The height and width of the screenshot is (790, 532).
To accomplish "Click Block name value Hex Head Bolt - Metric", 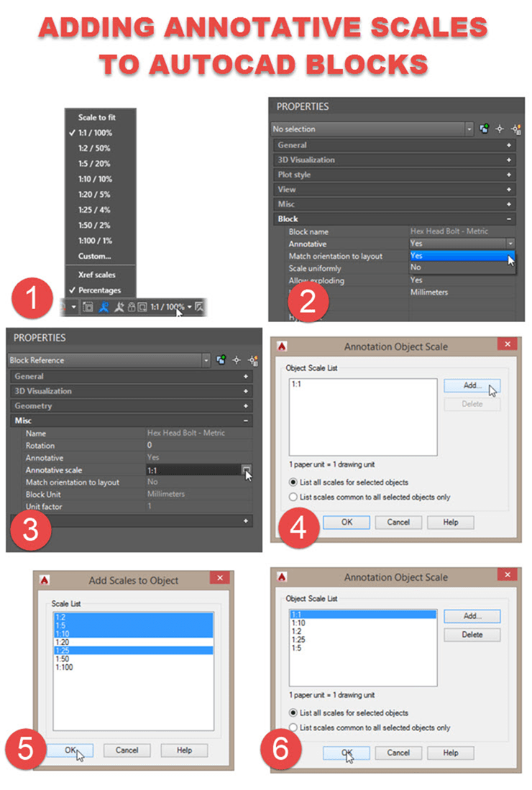I will pyautogui.click(x=449, y=231).
